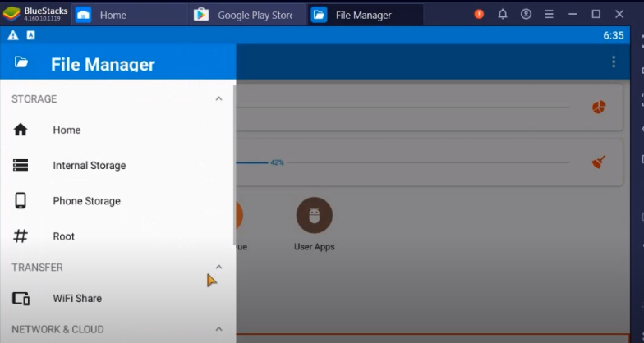Open the three-dot overflow menu
The height and width of the screenshot is (343, 644).
pyautogui.click(x=613, y=62)
